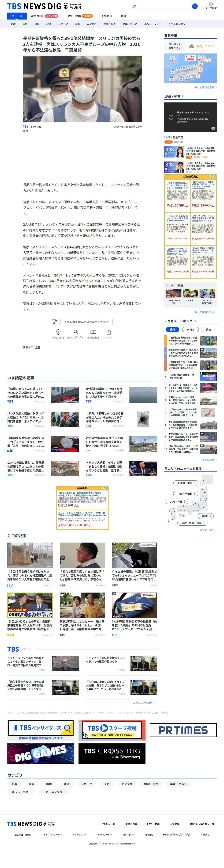Open the エリア設定 location pin
The width and height of the screenshot is (224, 868).
click(x=211, y=6)
